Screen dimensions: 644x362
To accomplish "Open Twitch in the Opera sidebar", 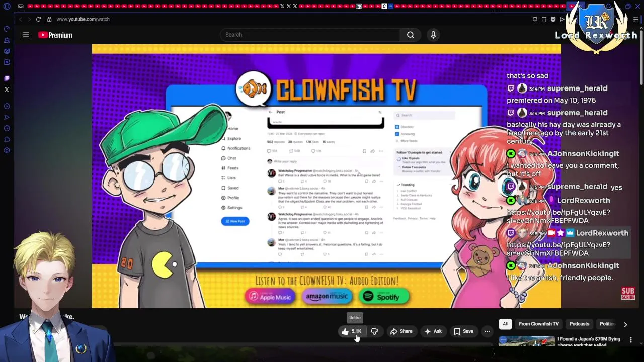I will (x=7, y=78).
